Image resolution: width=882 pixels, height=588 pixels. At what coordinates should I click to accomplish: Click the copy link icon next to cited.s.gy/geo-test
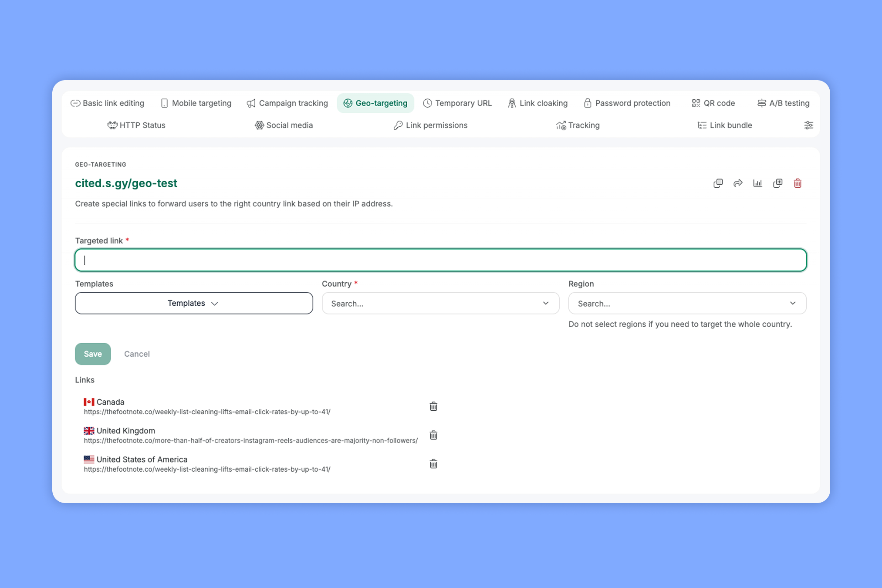[718, 183]
